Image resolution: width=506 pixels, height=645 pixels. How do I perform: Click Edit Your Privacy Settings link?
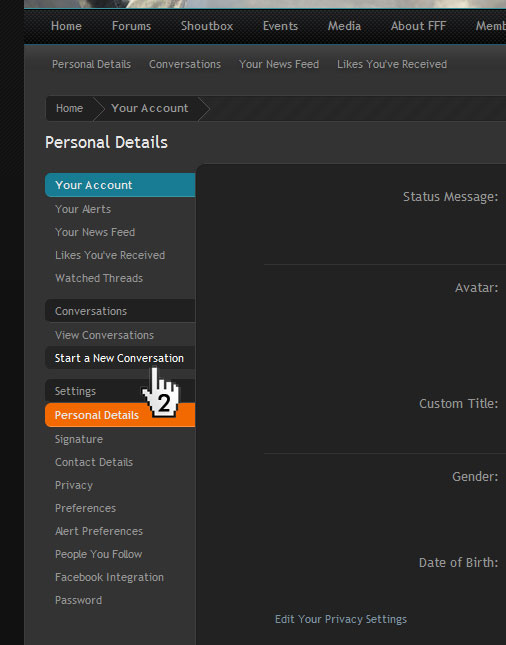tap(341, 619)
